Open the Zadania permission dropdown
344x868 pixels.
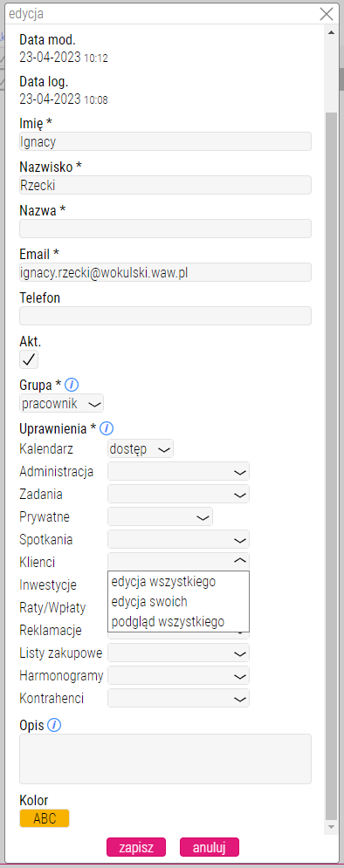click(x=178, y=494)
